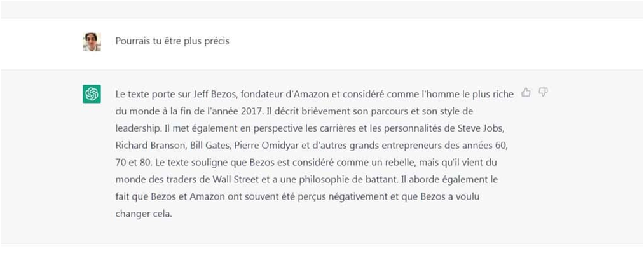Viewport: 644px width, 279px height.
Task: Select the message "Pourrais tu être plus précis"
Action: click(172, 41)
